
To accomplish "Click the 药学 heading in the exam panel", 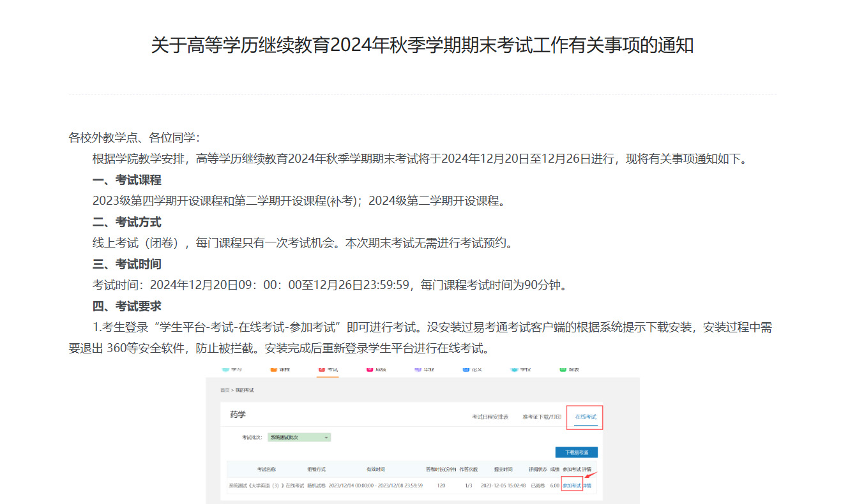I will pyautogui.click(x=238, y=415).
